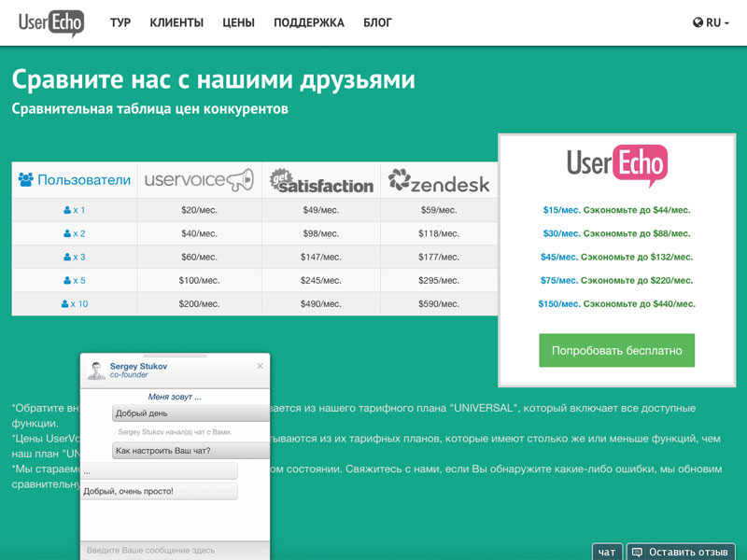The height and width of the screenshot is (560, 747).
Task: Click the Оставить отзыв feedback button
Action: 681,552
